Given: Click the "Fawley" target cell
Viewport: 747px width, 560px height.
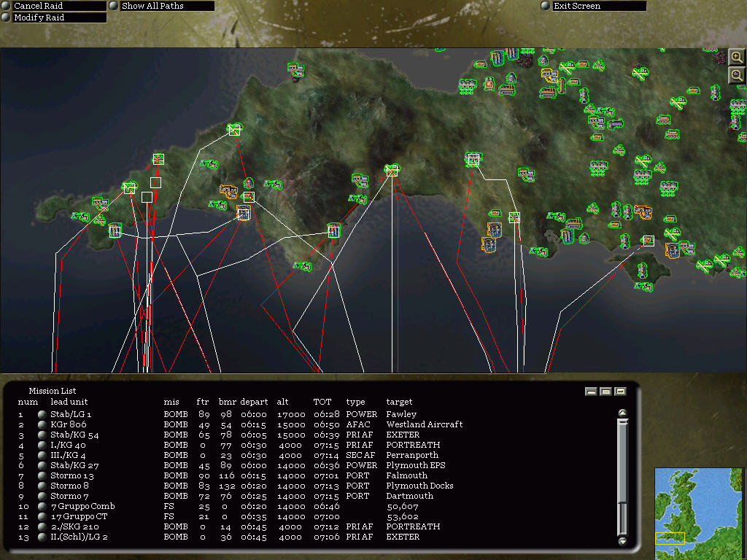Looking at the screenshot, I should point(401,414).
